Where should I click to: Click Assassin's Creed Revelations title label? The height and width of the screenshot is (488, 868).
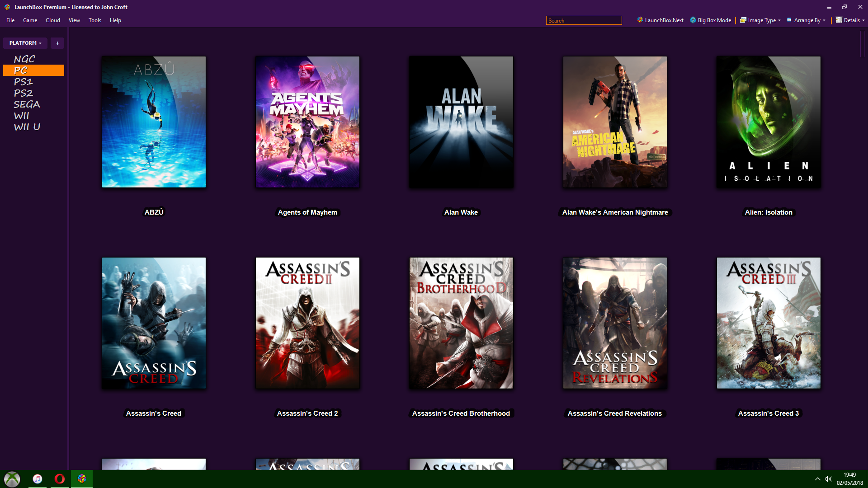[615, 413]
